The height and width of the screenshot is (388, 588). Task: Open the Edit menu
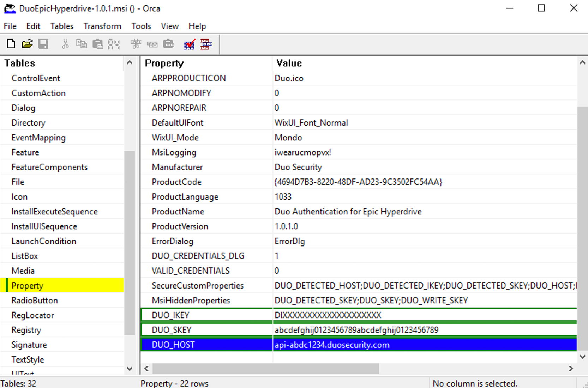pyautogui.click(x=33, y=26)
